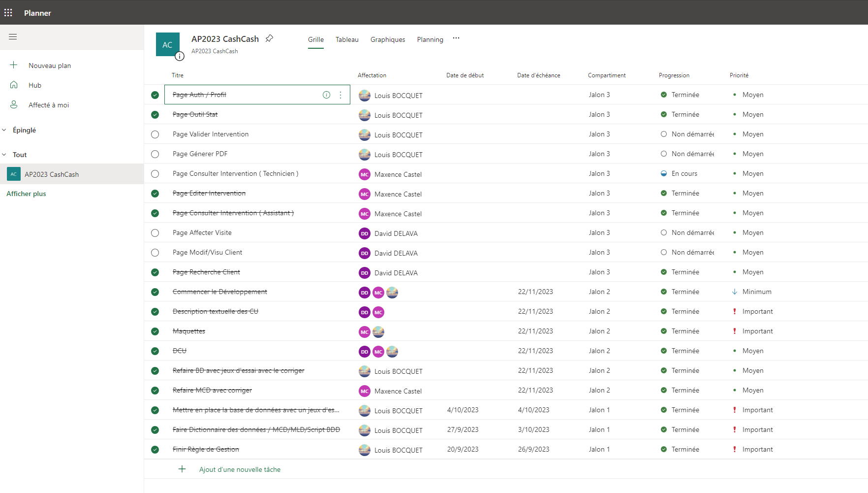
Task: Collapse the Épinglé section
Action: coord(4,130)
